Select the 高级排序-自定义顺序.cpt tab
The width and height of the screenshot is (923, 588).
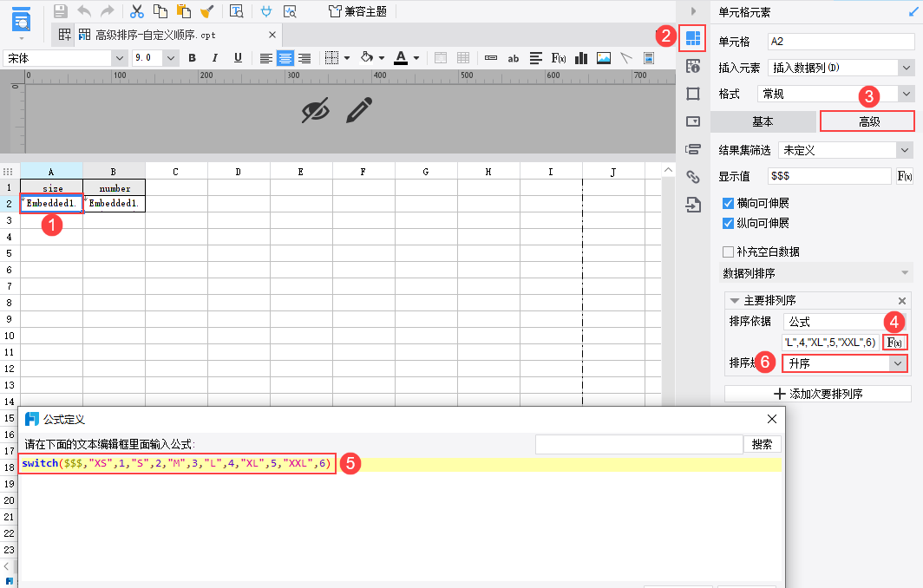click(155, 35)
